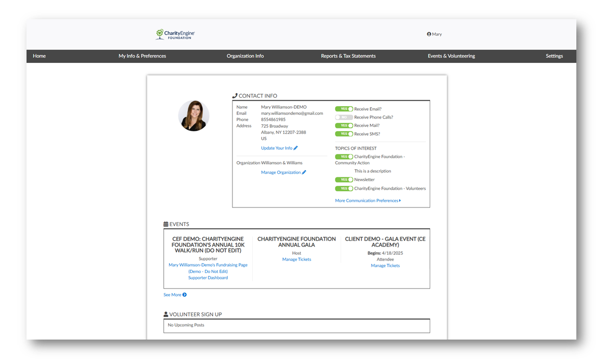
Task: Toggle the Receive Mail switch
Action: click(x=344, y=126)
